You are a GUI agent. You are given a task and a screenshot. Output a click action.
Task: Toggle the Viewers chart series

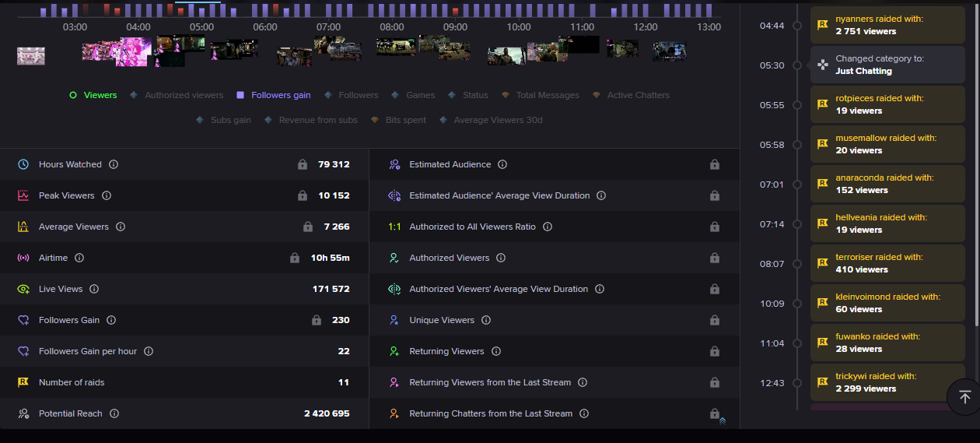coord(93,95)
